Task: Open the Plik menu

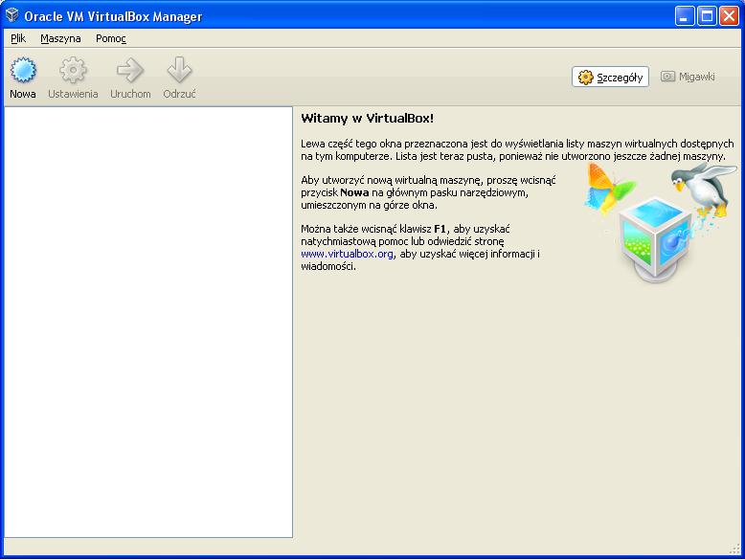Action: click(18, 38)
